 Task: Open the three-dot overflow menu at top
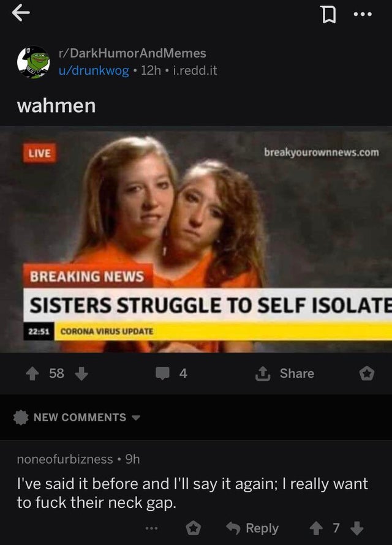coord(363,14)
